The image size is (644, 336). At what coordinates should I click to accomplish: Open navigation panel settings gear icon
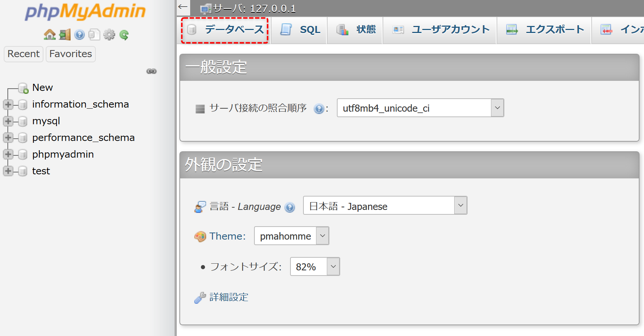click(x=109, y=35)
